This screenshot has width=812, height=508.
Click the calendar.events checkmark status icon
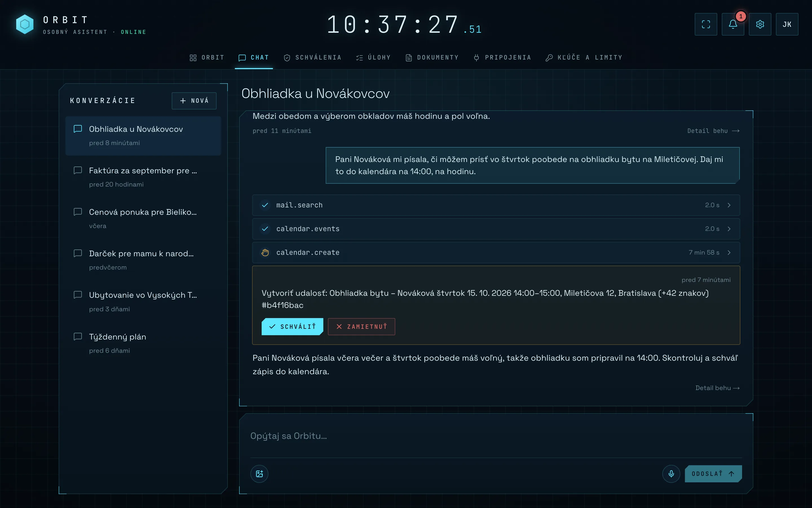coord(265,229)
